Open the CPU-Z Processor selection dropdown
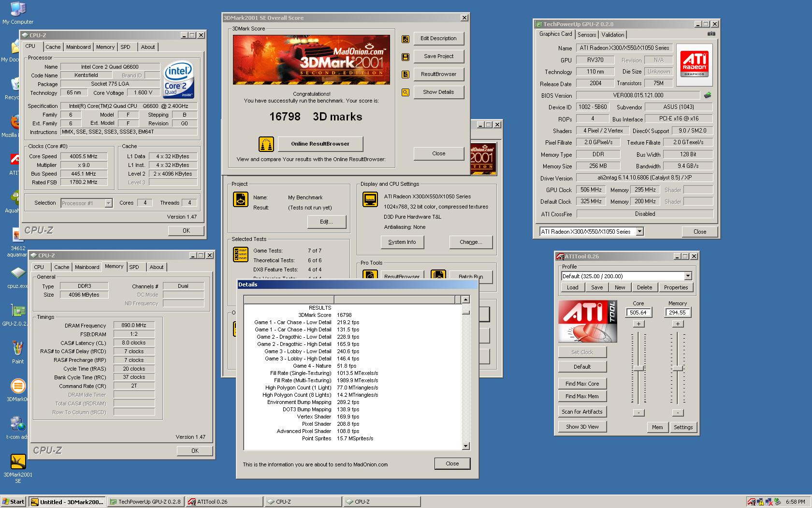The height and width of the screenshot is (508, 812). [x=108, y=203]
